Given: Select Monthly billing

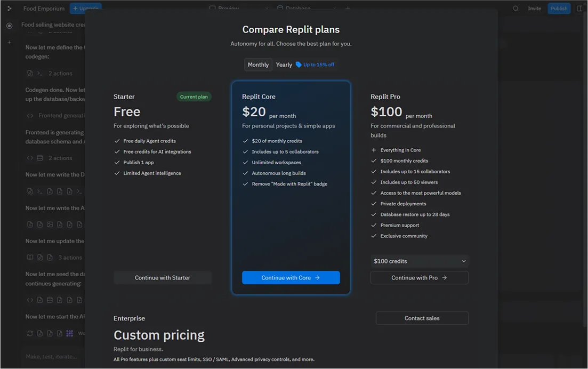Looking at the screenshot, I should point(258,64).
